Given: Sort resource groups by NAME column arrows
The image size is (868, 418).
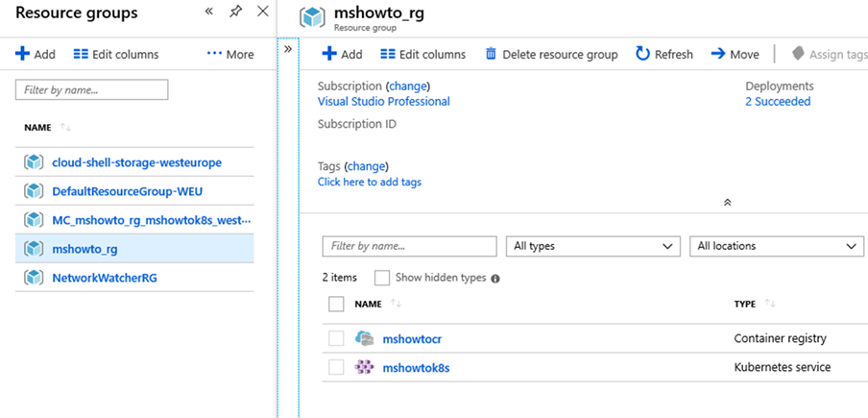Looking at the screenshot, I should 66,128.
